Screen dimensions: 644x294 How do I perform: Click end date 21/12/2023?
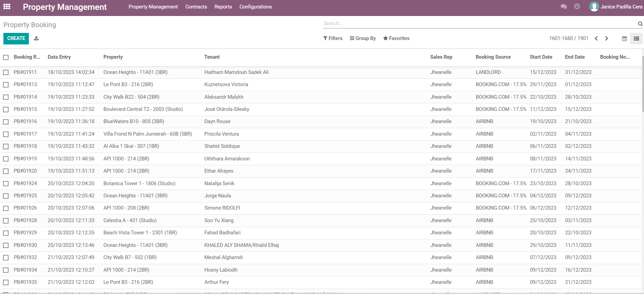578,282
